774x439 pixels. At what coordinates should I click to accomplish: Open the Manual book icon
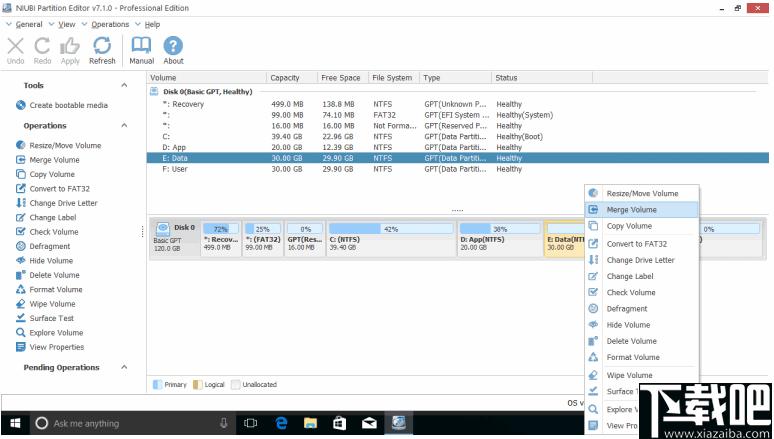pos(142,51)
